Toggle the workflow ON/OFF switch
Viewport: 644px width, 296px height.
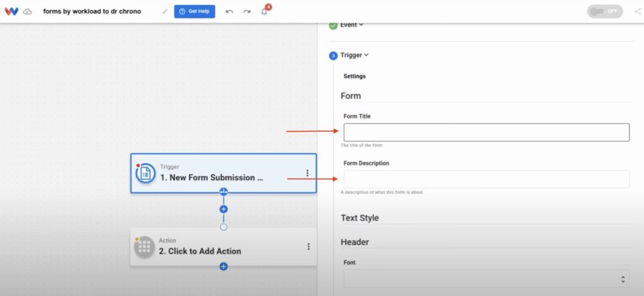pyautogui.click(x=604, y=11)
